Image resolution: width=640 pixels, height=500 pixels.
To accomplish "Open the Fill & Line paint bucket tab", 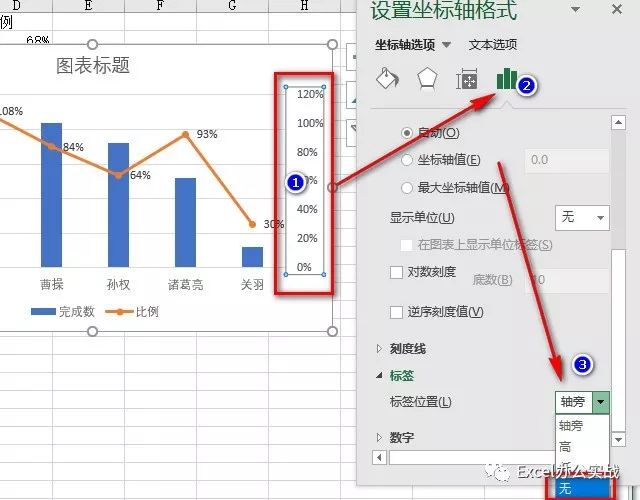I will (387, 78).
